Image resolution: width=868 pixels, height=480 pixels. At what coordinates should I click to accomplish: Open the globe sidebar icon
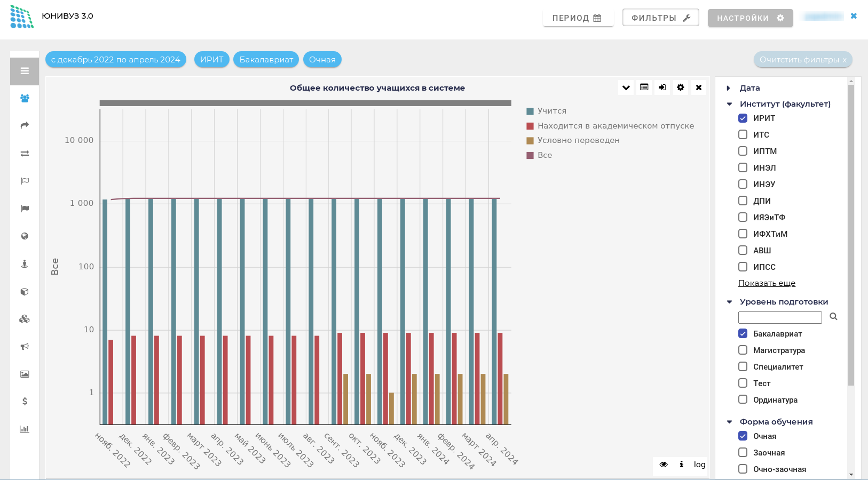pos(25,236)
